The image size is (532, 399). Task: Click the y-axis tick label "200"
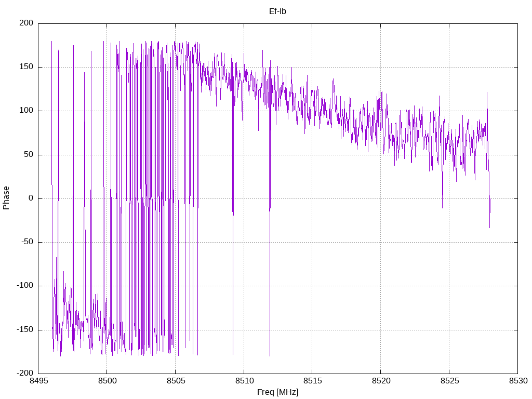pos(26,23)
